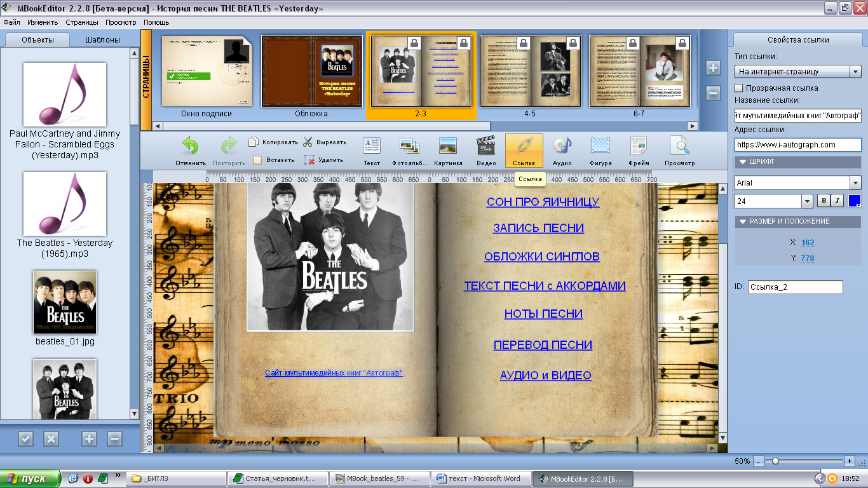Click the ПЕРЕВОД ПЕСНИ link
The image size is (868, 488).
543,345
